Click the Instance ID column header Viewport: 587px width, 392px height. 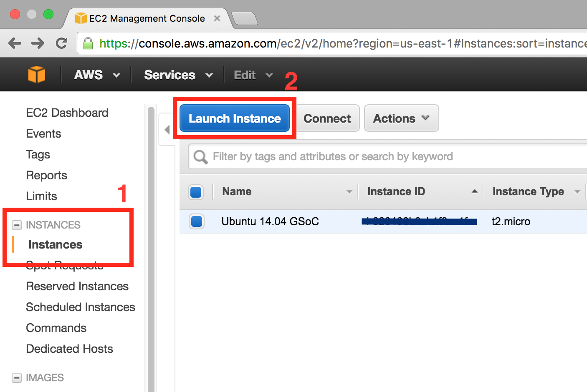396,191
